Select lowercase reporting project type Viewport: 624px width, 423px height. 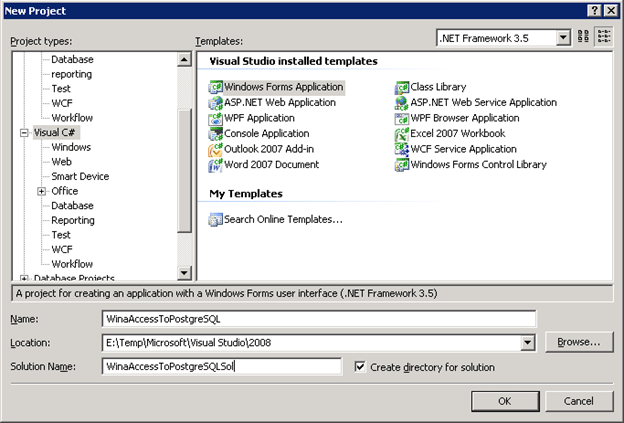pos(71,74)
